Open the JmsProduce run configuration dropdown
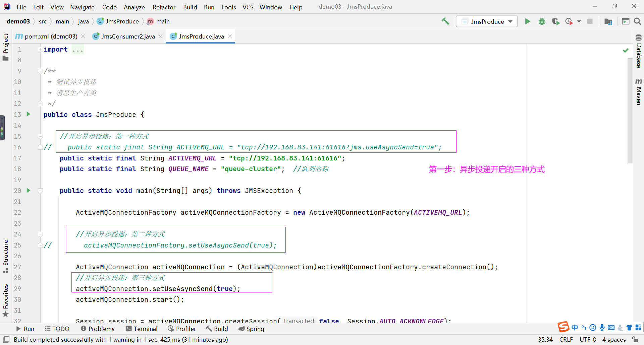 pyautogui.click(x=487, y=21)
